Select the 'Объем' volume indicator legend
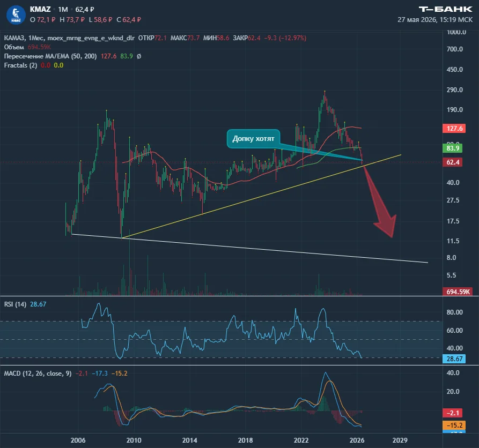Screen dimensions: 479x448 14,47
